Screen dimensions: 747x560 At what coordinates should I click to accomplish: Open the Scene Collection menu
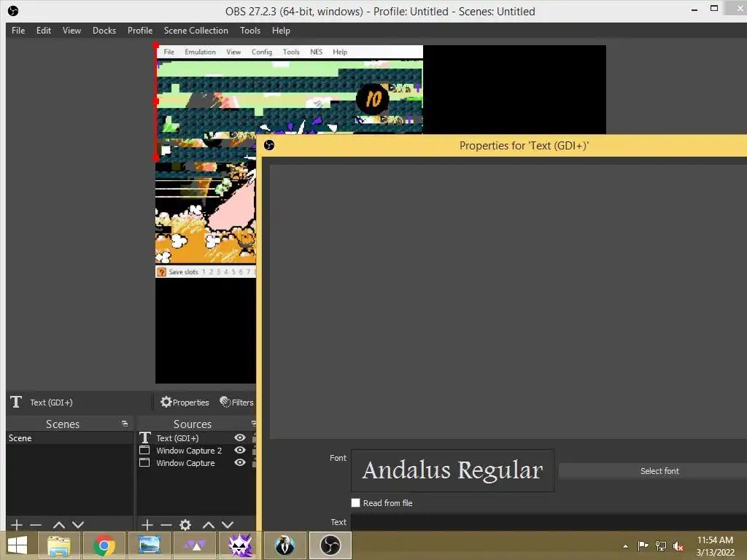196,31
